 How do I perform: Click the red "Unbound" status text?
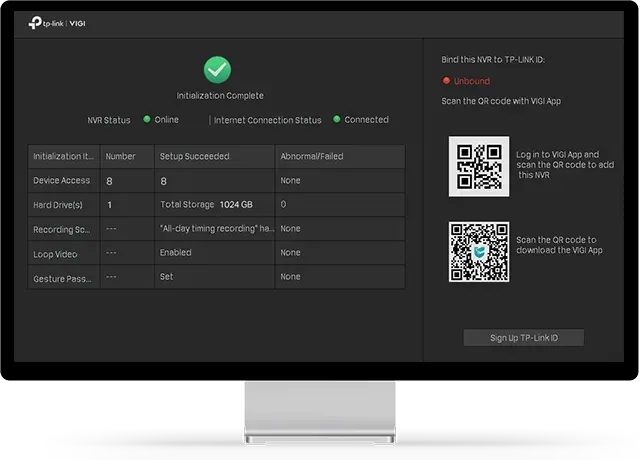[472, 81]
